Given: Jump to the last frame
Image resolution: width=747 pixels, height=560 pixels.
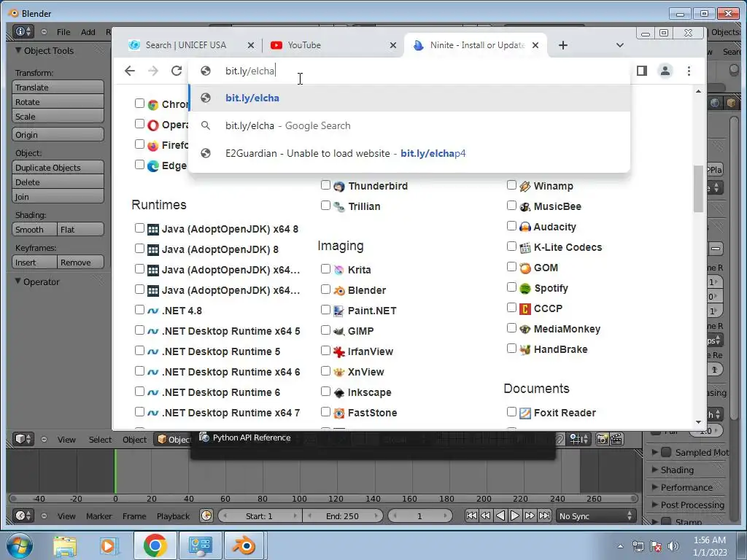Looking at the screenshot, I should (544, 516).
